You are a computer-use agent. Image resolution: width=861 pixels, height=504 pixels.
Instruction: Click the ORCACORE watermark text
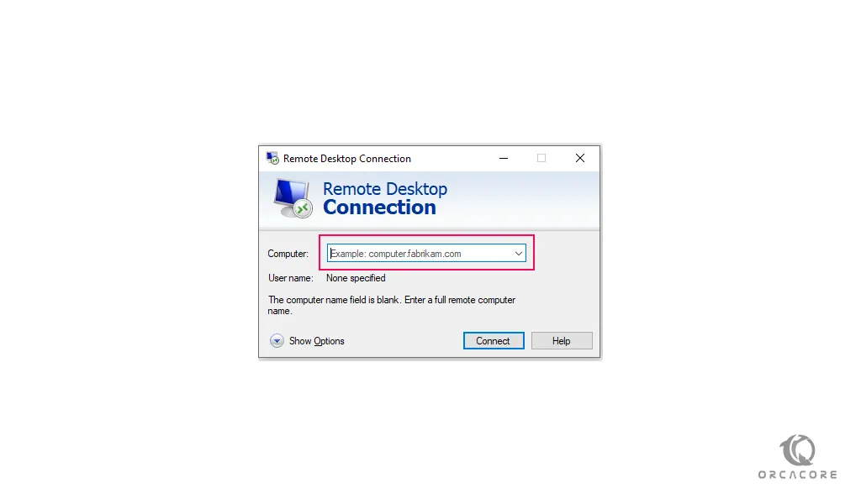(x=798, y=475)
